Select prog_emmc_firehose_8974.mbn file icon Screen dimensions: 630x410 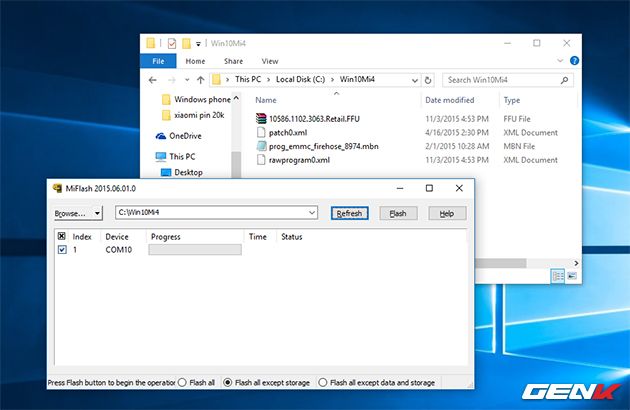pos(261,146)
